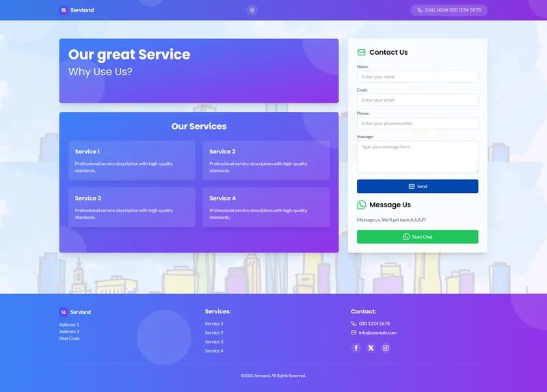The width and height of the screenshot is (547, 392).
Task: Click inside the Message text area
Action: coord(417,157)
